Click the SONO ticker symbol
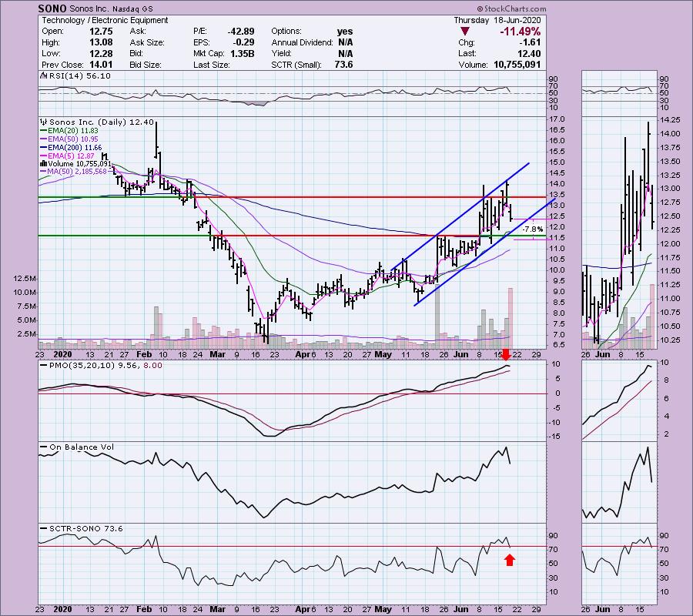This screenshot has height=616, width=693. (52, 8)
